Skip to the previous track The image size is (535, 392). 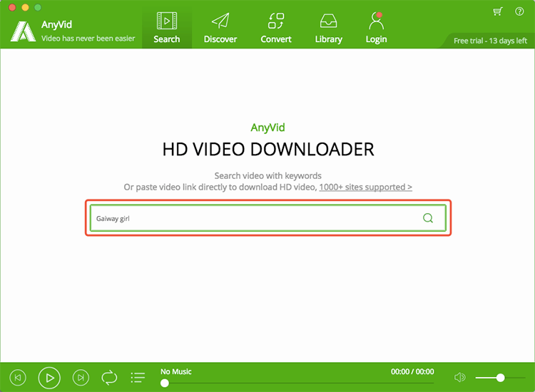[18, 377]
